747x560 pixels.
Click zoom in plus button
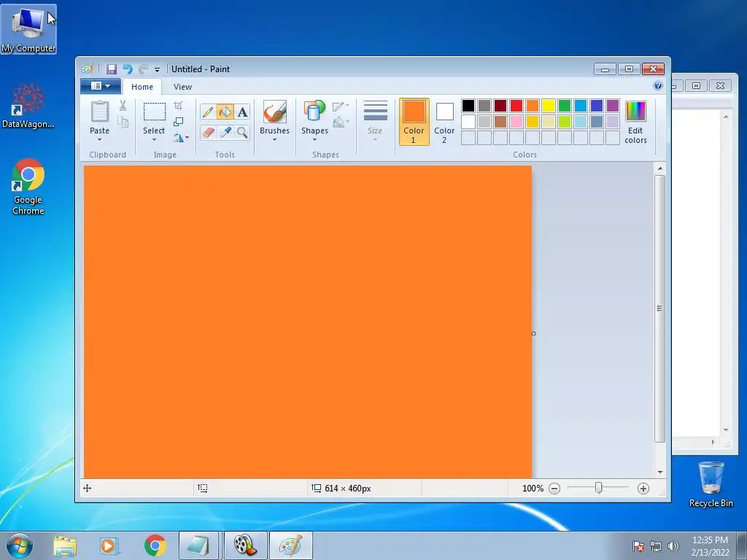[643, 489]
